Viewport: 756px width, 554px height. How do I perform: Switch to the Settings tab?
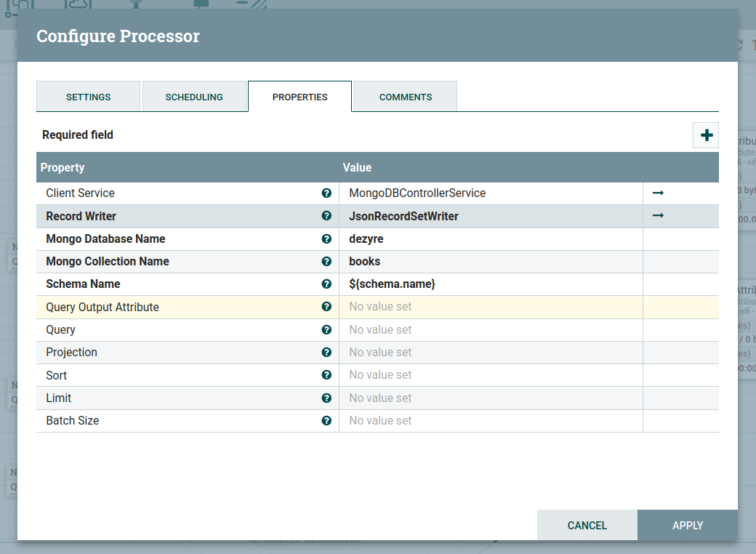88,97
